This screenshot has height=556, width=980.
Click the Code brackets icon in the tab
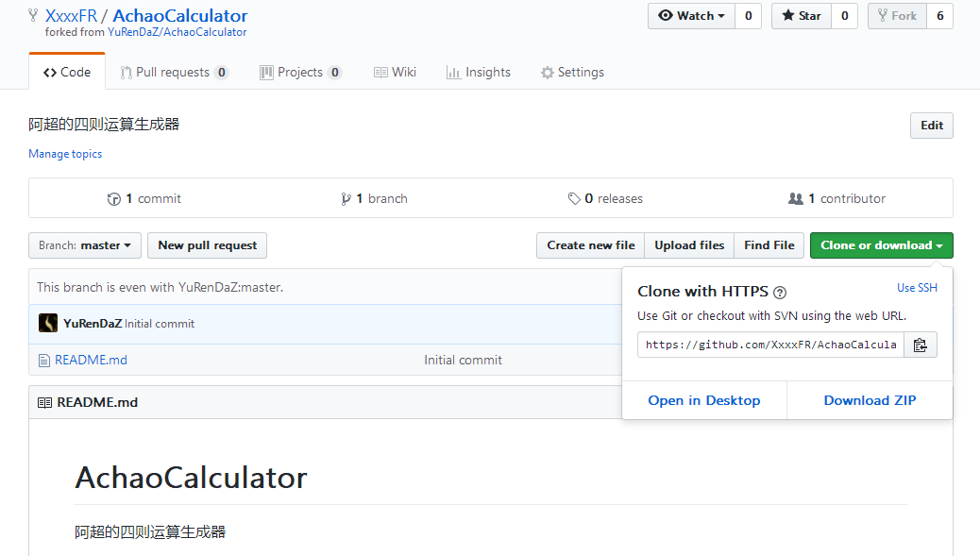pos(50,73)
